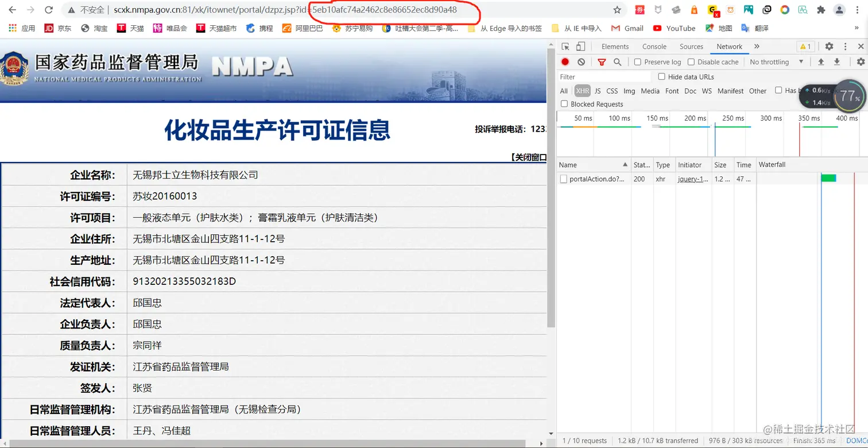Sort by the Waterfall column header

812,165
